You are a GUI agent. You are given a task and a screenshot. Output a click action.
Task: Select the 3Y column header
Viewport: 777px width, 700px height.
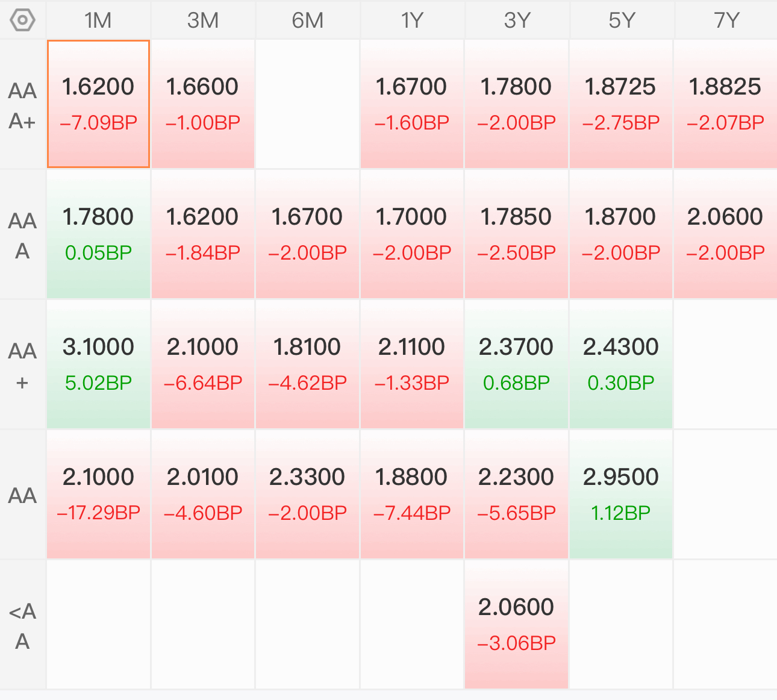coord(517,20)
